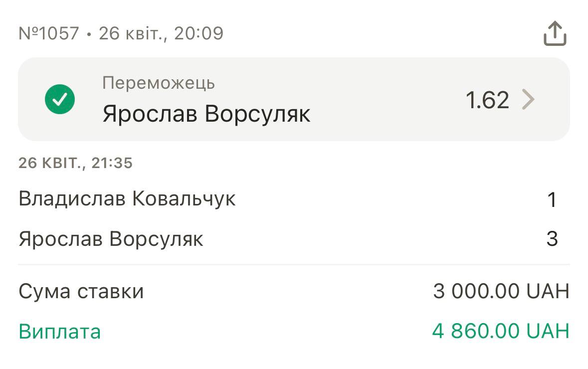The width and height of the screenshot is (588, 369).
Task: Click the divider line above Сума ставки
Action: click(x=294, y=264)
